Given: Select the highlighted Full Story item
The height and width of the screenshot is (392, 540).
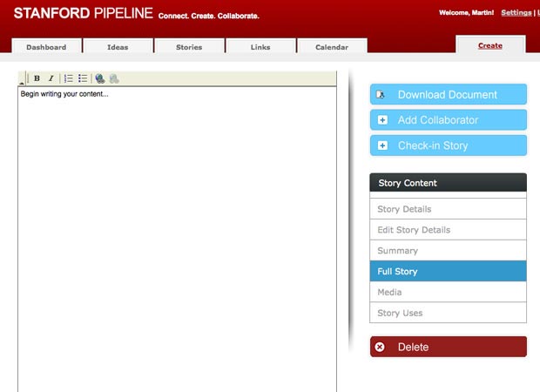Looking at the screenshot, I should [x=448, y=271].
